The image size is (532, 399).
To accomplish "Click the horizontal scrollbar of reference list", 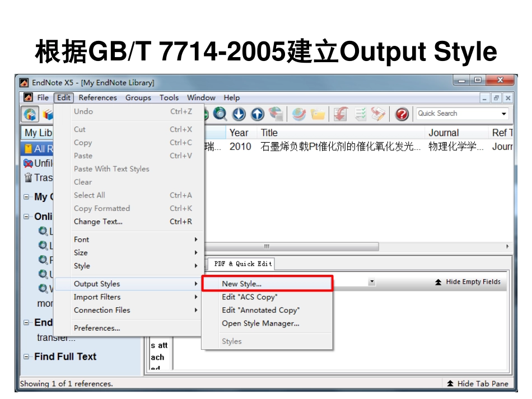I will coord(291,247).
